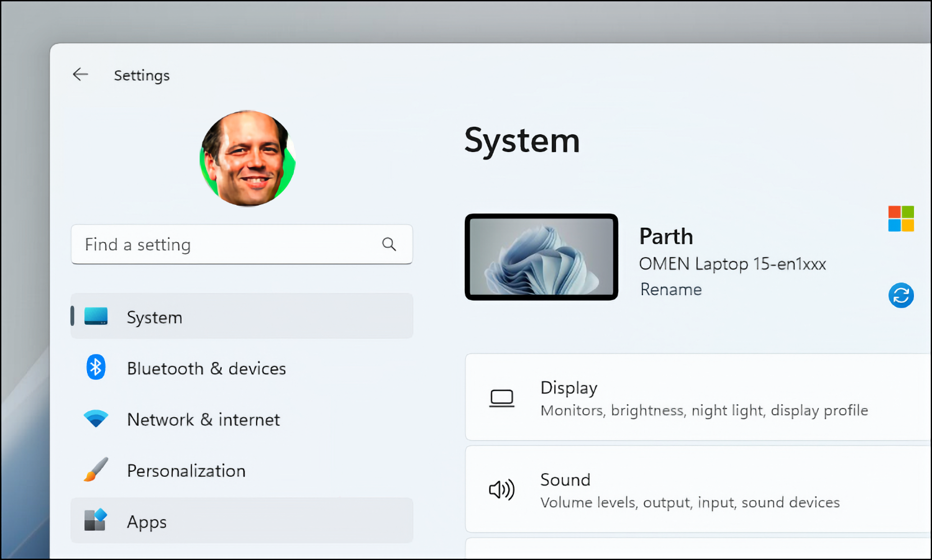Image resolution: width=932 pixels, height=560 pixels.
Task: Switch to the Apps category
Action: click(x=147, y=522)
